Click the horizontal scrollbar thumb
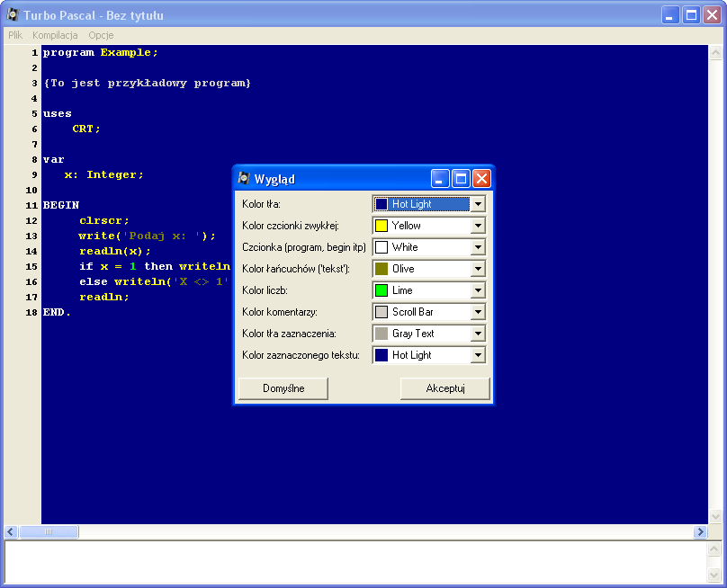Image resolution: width=727 pixels, height=588 pixels. click(x=49, y=531)
